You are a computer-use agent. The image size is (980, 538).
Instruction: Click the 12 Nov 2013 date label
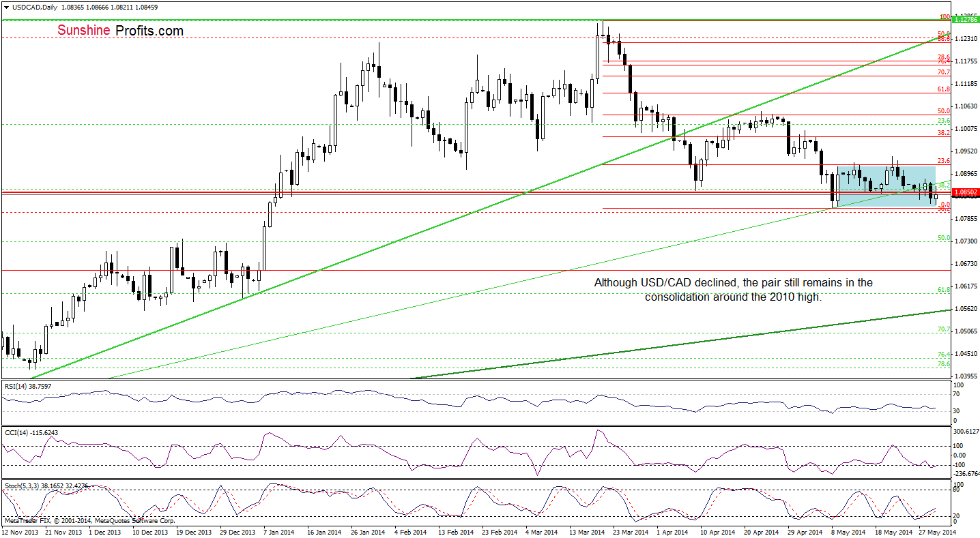[x=18, y=532]
